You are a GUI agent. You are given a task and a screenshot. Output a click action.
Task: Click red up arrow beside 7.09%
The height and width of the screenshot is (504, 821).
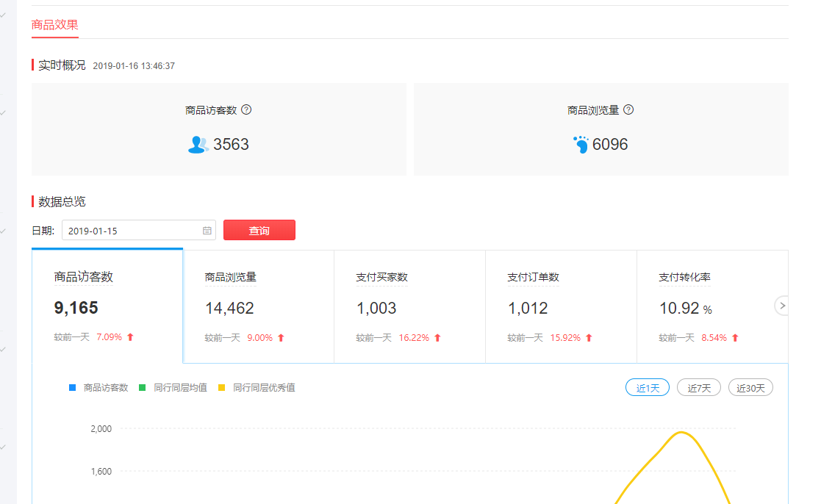tap(130, 337)
